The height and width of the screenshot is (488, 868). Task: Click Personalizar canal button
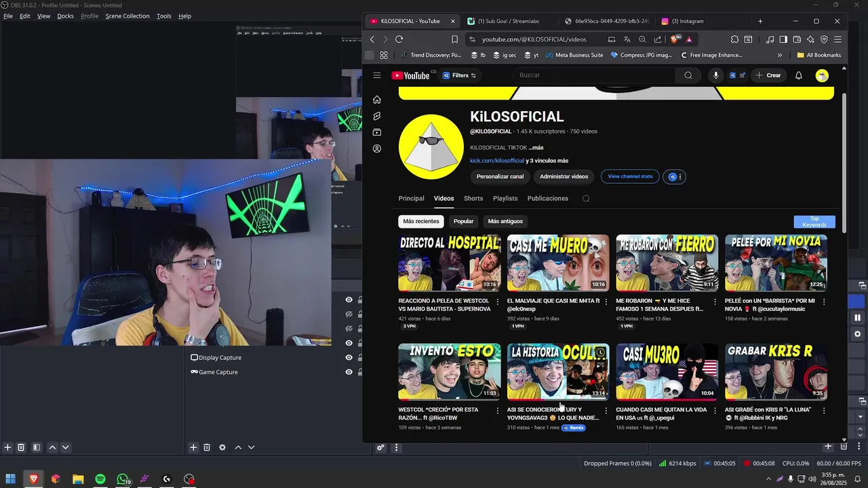500,176
